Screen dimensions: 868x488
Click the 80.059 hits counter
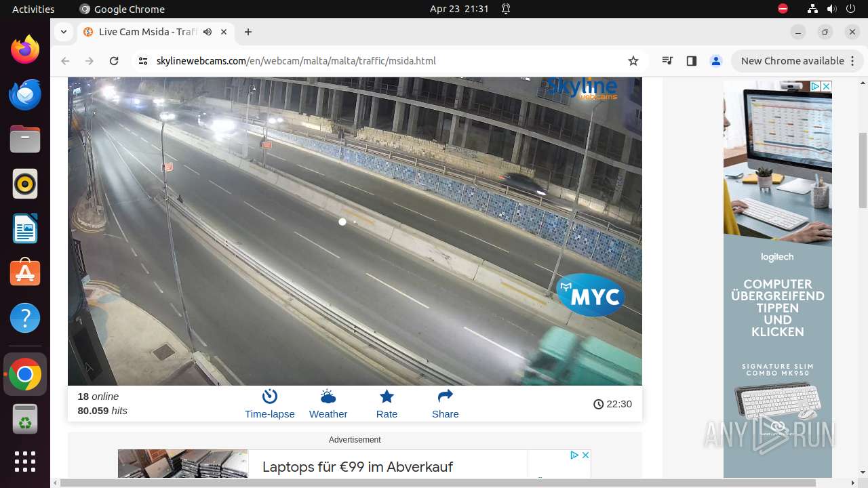pyautogui.click(x=102, y=411)
